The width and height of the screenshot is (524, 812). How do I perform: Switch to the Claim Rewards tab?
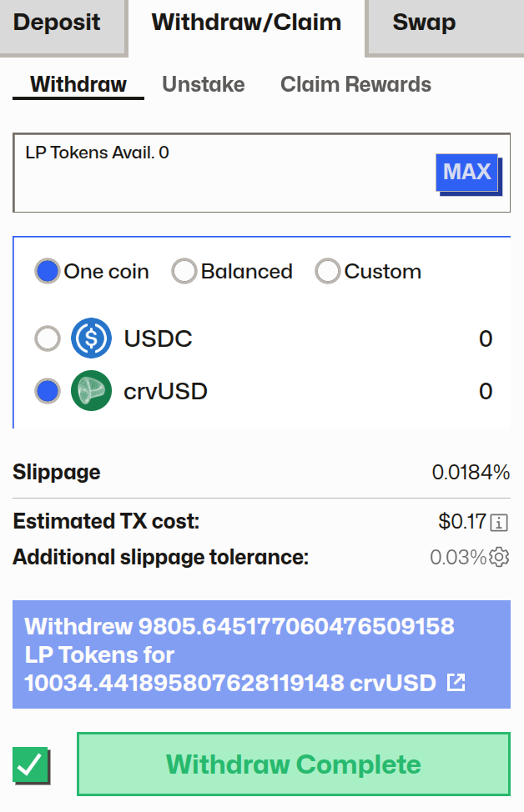point(355,84)
